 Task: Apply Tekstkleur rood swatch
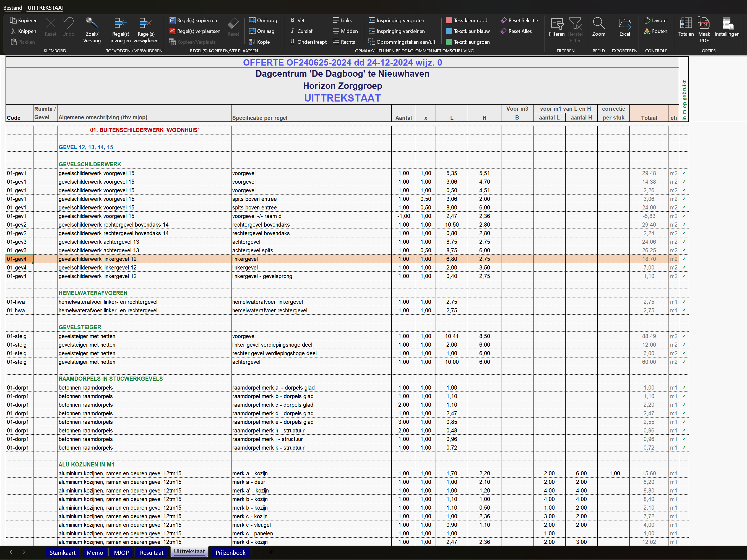click(x=449, y=20)
